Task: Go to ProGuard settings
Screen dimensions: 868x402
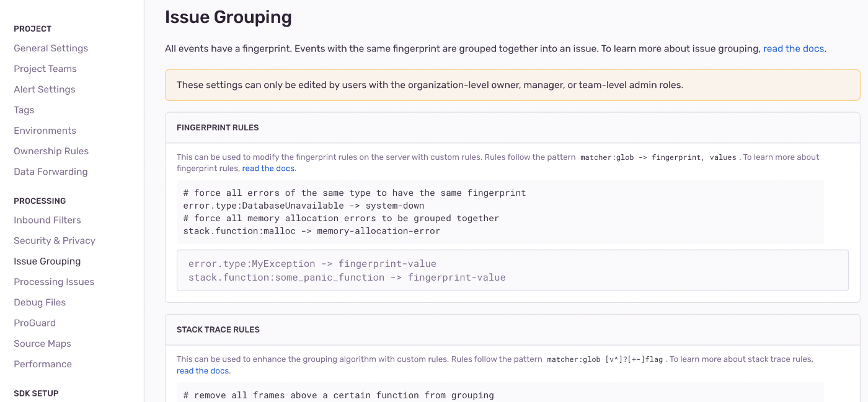Action: (35, 323)
